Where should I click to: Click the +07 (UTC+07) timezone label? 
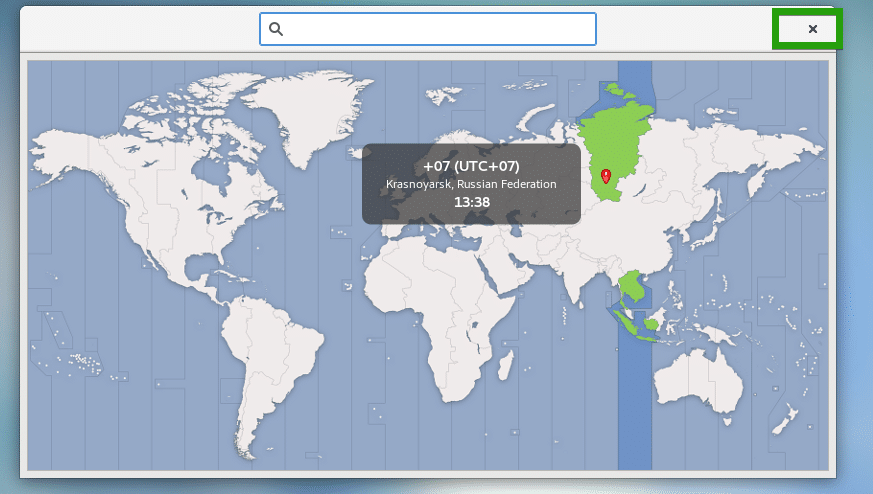(x=471, y=166)
